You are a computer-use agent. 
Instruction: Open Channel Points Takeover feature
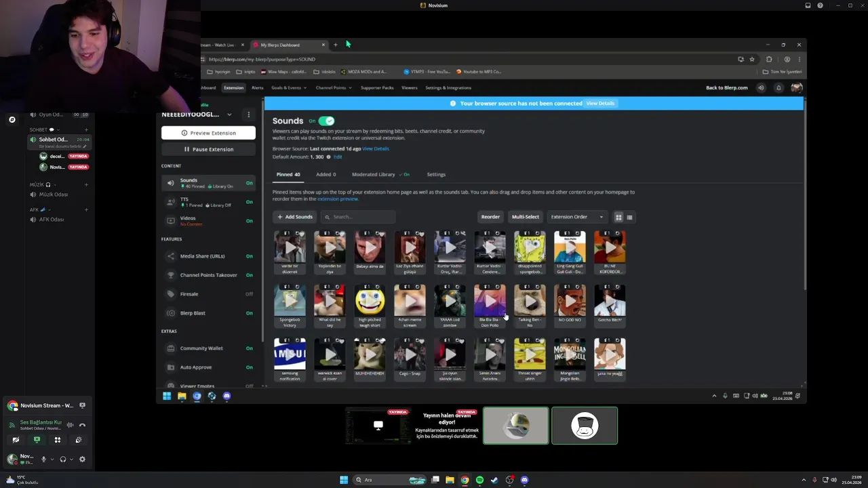pyautogui.click(x=209, y=275)
